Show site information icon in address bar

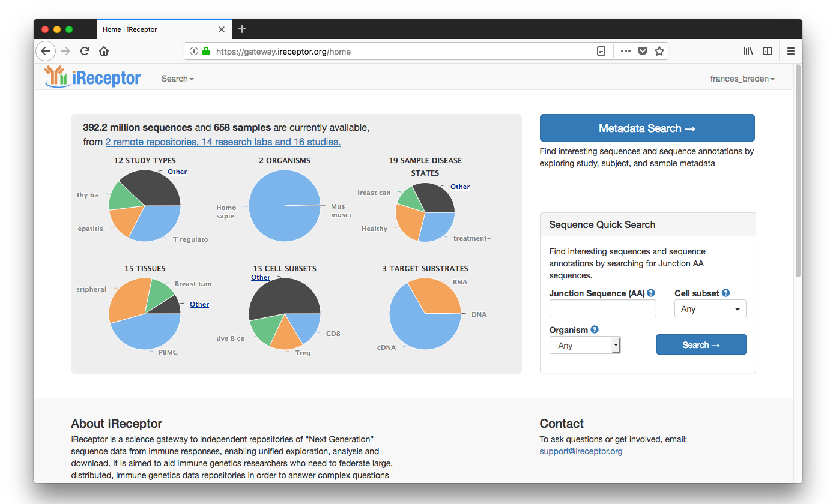pyautogui.click(x=194, y=52)
